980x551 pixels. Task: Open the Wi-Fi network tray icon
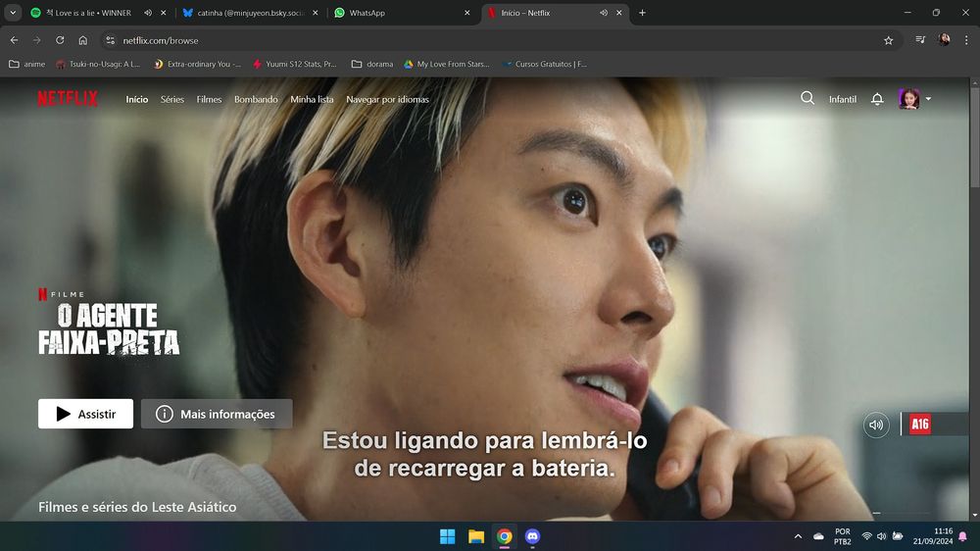coord(867,536)
